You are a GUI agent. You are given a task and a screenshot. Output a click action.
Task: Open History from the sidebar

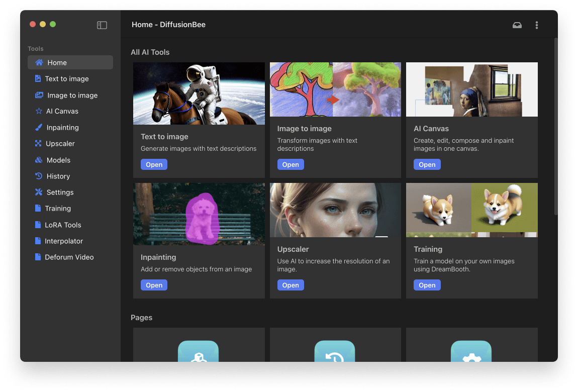pos(70,176)
